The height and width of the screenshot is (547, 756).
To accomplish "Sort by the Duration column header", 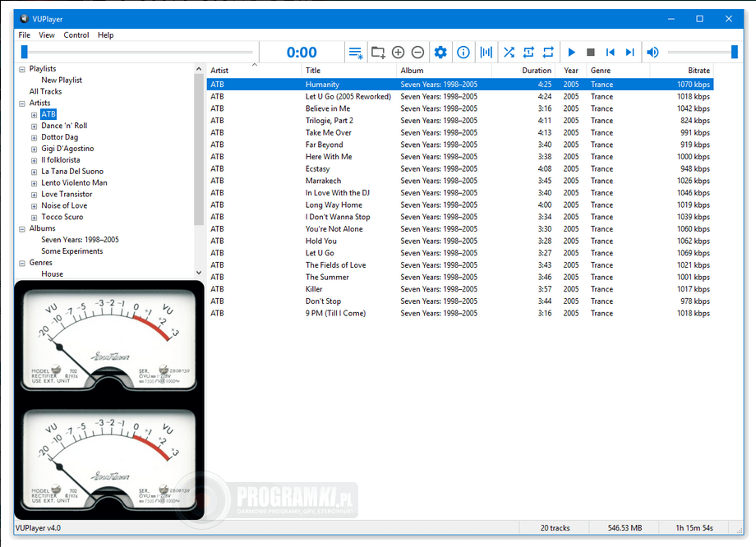I will (523, 71).
